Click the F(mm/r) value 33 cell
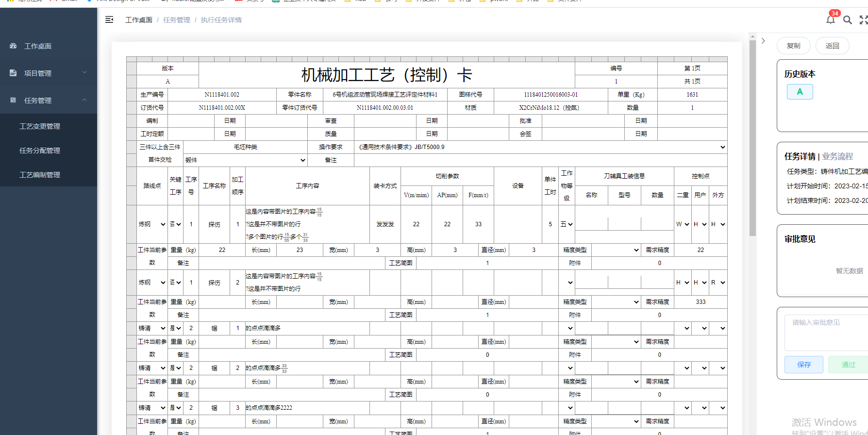Viewport: 868px width, 435px height. pyautogui.click(x=478, y=224)
